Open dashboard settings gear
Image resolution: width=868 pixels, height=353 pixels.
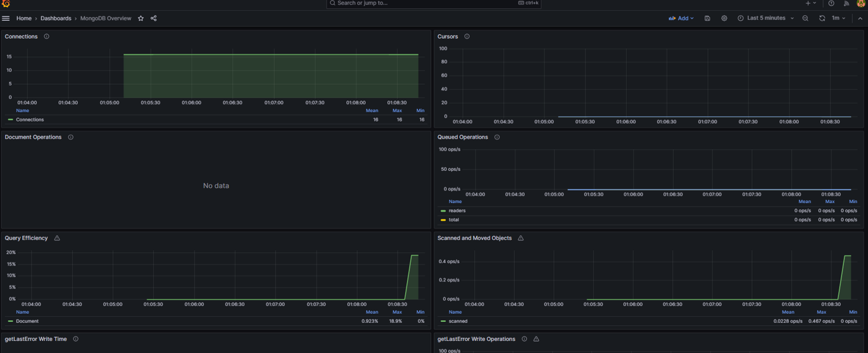pyautogui.click(x=724, y=18)
